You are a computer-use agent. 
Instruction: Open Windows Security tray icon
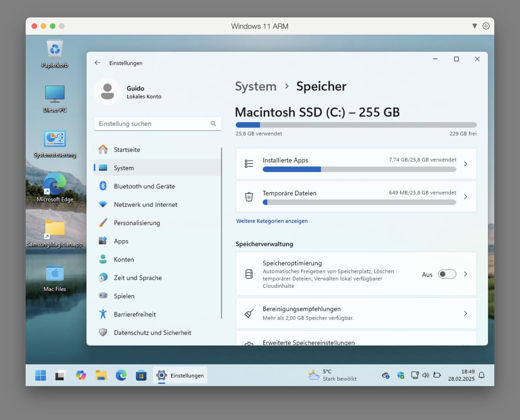pos(401,375)
